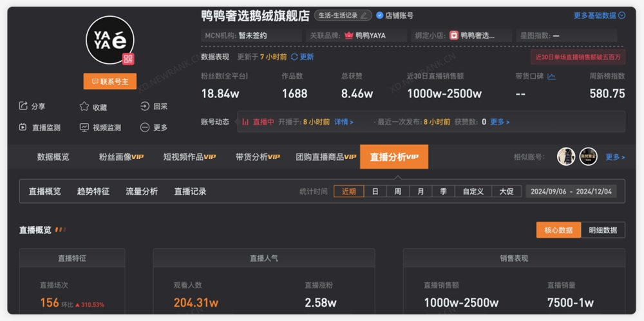
Task: Select 自定义 time range option
Action: (473, 191)
